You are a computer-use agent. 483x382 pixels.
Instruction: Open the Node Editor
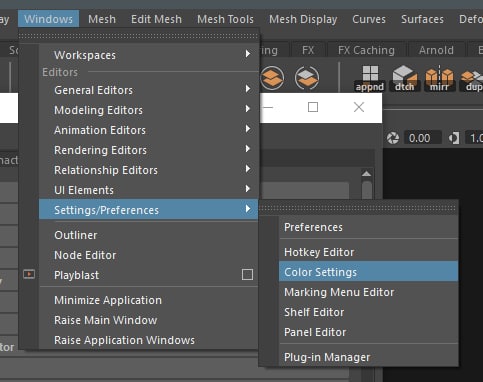pyautogui.click(x=149, y=255)
